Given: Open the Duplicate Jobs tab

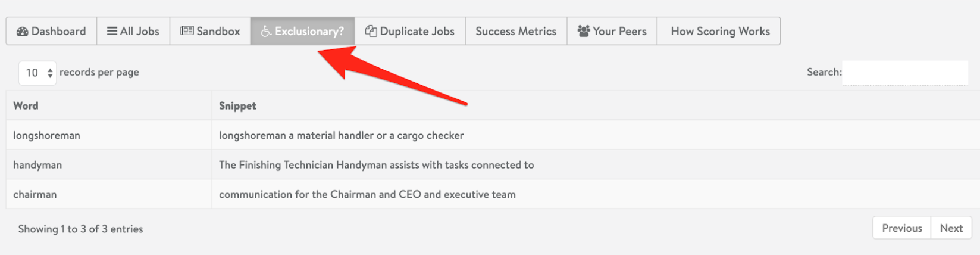Looking at the screenshot, I should pos(410,31).
